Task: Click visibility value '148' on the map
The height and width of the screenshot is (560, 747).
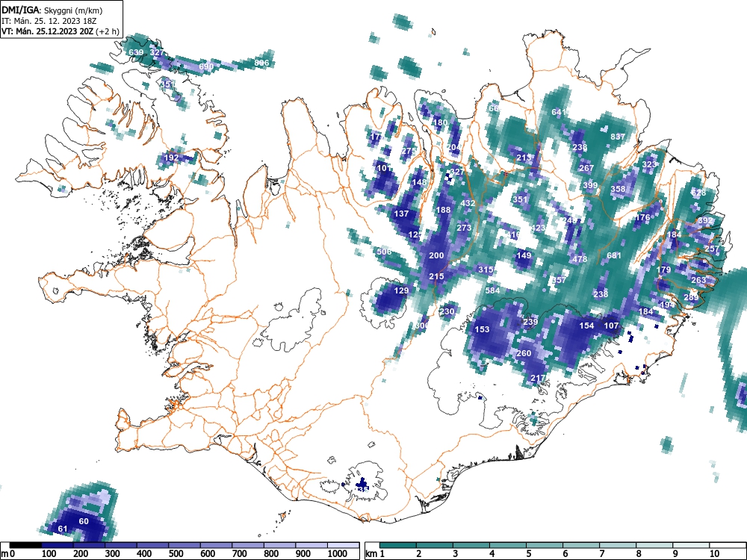Action: pyautogui.click(x=419, y=182)
